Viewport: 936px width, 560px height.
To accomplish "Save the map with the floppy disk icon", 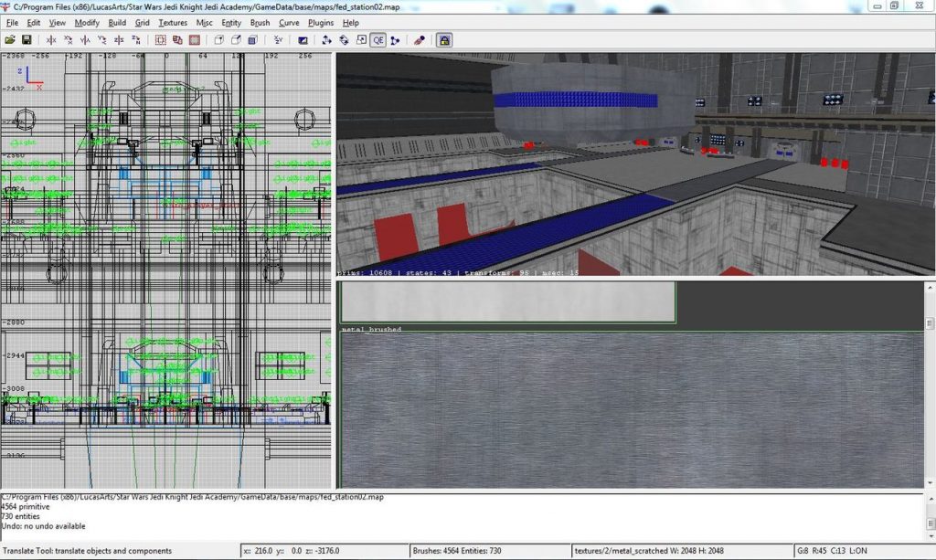I will click(x=27, y=40).
